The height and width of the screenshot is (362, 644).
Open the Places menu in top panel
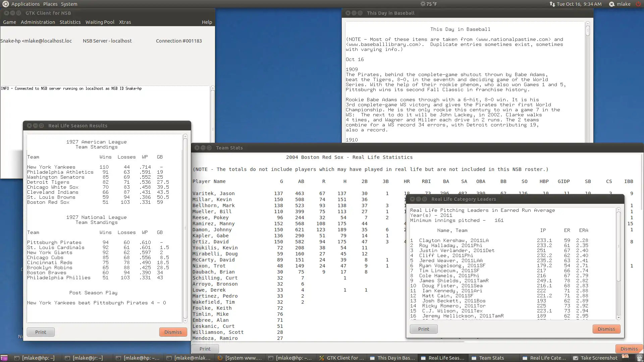50,4
